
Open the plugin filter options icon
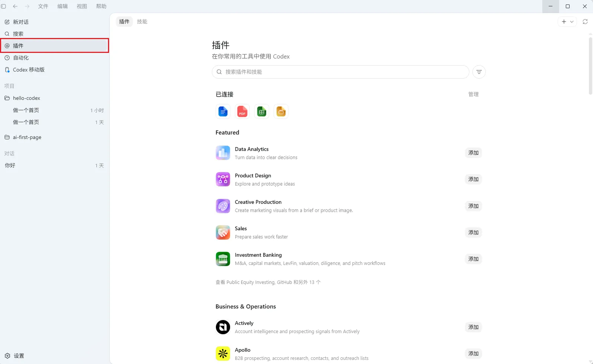coord(479,72)
